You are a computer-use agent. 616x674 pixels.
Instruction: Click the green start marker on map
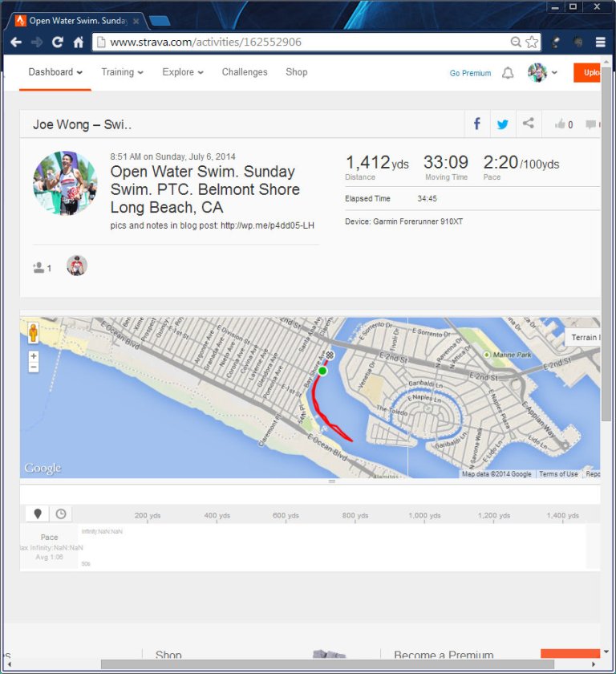(322, 371)
